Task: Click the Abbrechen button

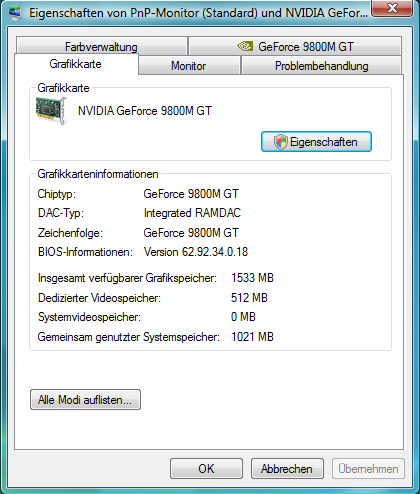Action: 287,469
